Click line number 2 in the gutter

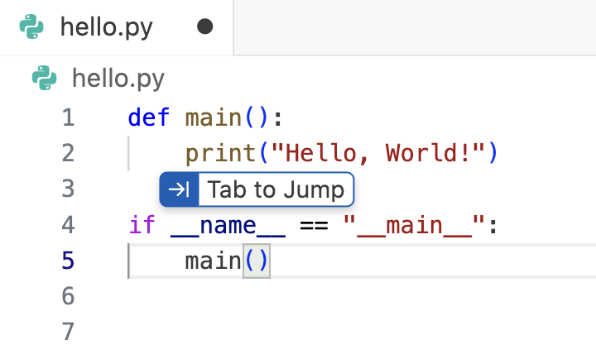(68, 153)
